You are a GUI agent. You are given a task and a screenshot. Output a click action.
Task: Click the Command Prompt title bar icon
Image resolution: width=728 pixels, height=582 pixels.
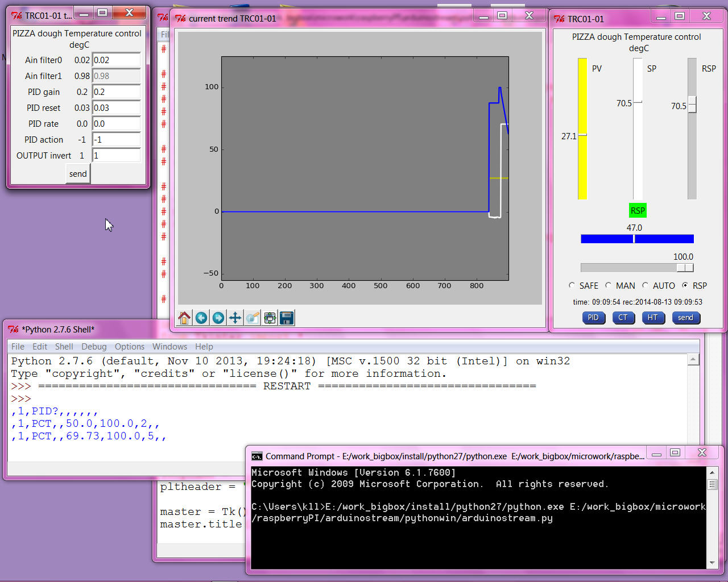(257, 456)
